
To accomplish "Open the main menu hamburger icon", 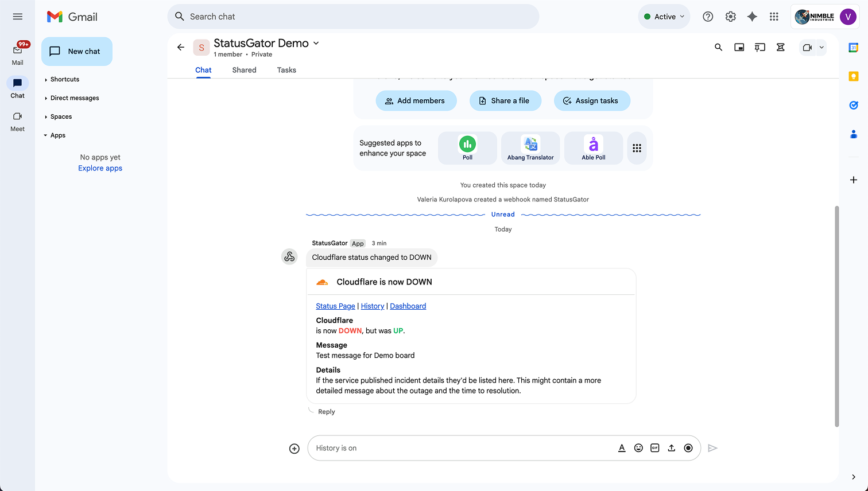I will (18, 17).
